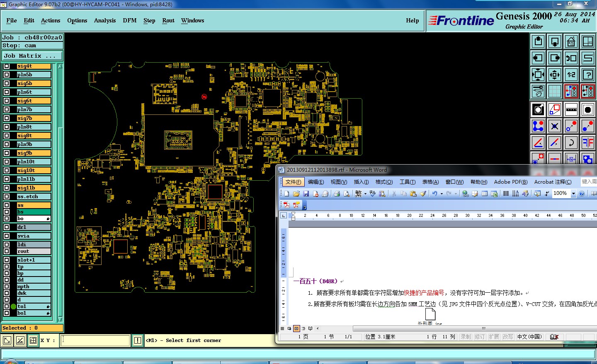Click the Convert to Adobe PDF icon
This screenshot has height=364, width=597.
(x=286, y=205)
